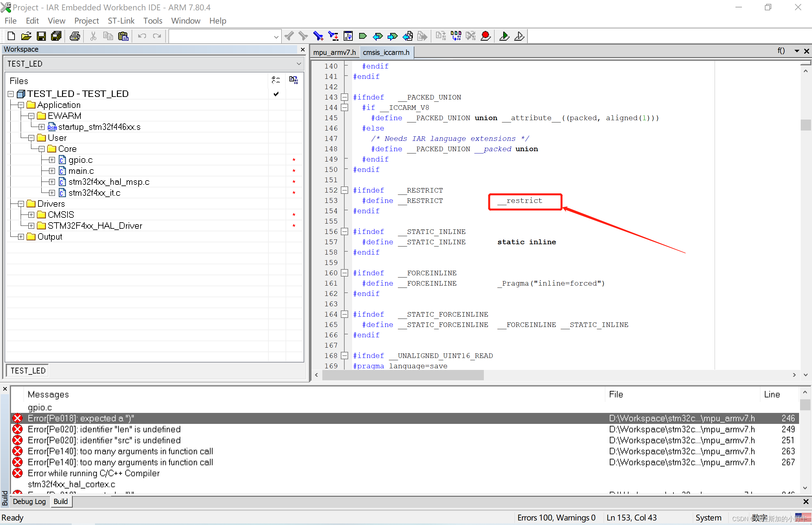Toggle fold marker at line 152
The image size is (812, 525).
[x=345, y=190]
